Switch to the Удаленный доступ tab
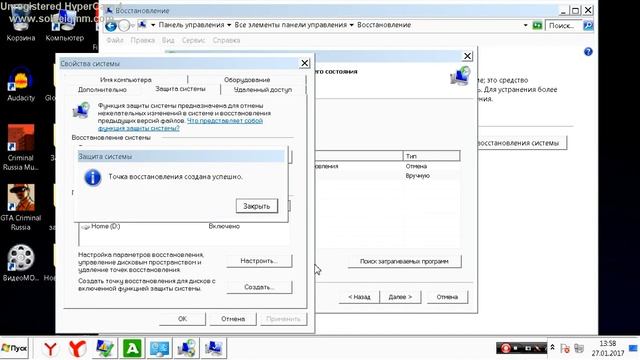The height and width of the screenshot is (360, 640). click(263, 89)
